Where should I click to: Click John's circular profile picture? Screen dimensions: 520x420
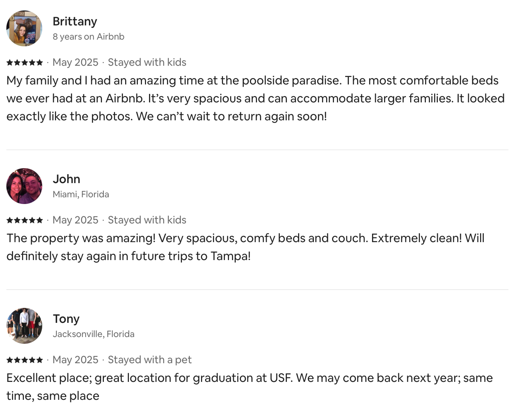[x=24, y=186]
